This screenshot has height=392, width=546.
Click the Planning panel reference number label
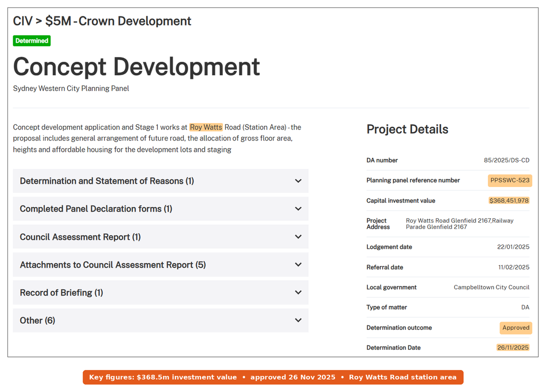[413, 180]
